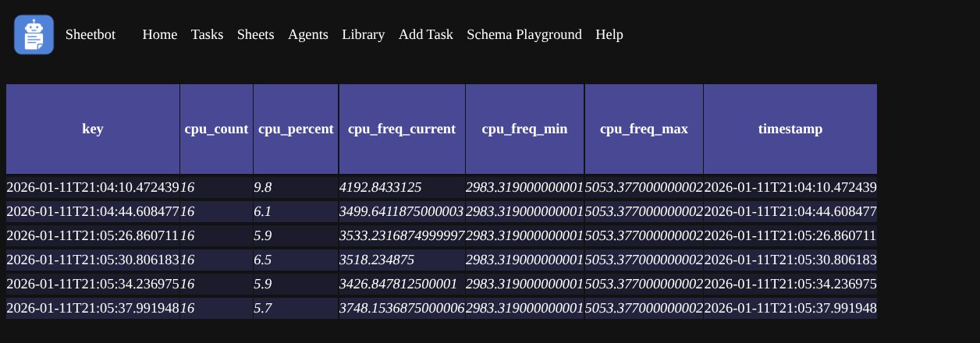Click the timestamp column header
This screenshot has width=980, height=343.
click(790, 129)
